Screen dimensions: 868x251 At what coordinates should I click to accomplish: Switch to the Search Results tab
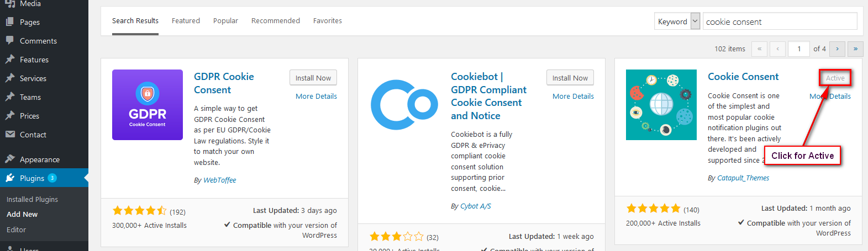(135, 21)
